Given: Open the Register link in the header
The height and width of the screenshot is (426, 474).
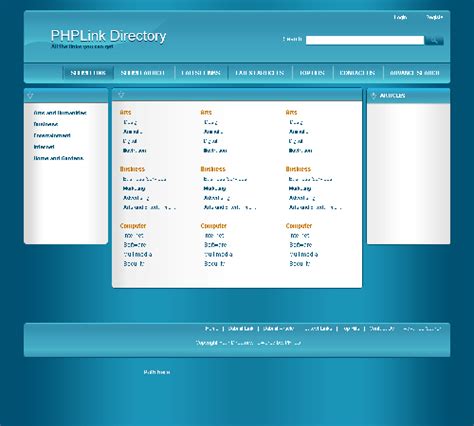Looking at the screenshot, I should 434,17.
